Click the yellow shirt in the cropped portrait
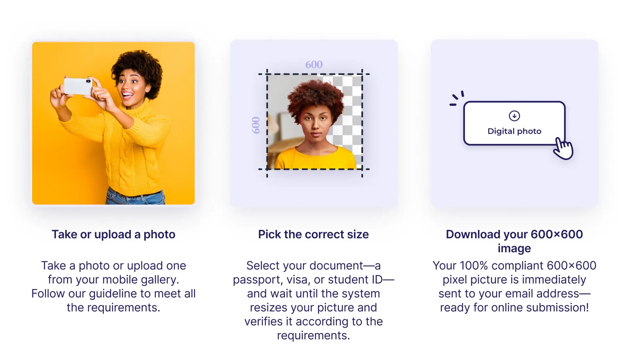Image resolution: width=628 pixels, height=364 pixels. pos(314,160)
